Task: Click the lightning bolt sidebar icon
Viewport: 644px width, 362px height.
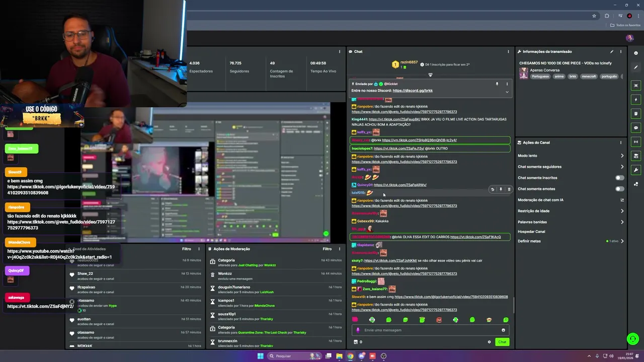Action: click(636, 100)
